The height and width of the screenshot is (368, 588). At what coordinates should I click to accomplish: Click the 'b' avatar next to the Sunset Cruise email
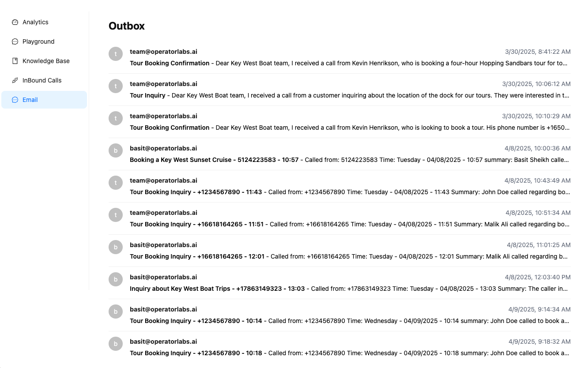coord(116,150)
